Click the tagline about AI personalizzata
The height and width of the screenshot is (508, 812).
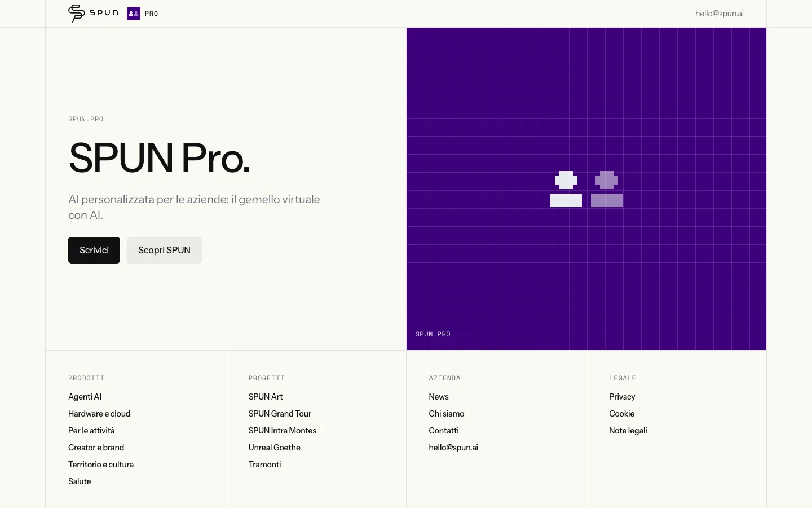coord(194,207)
